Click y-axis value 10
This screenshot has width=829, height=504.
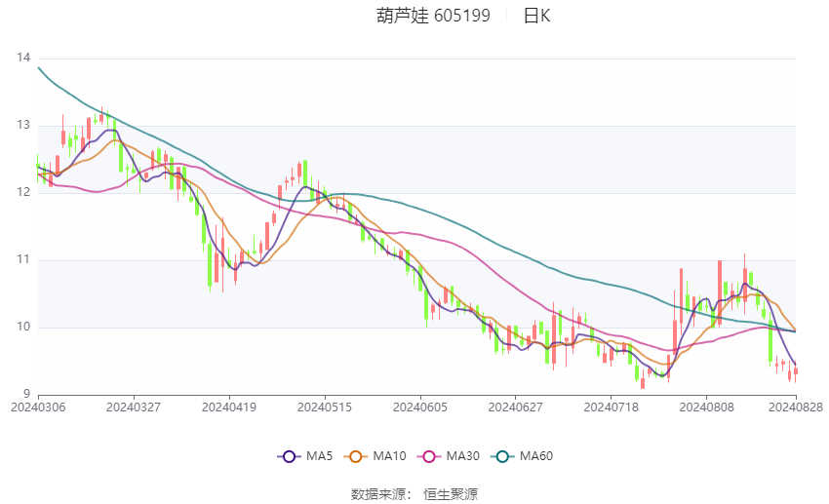23,327
